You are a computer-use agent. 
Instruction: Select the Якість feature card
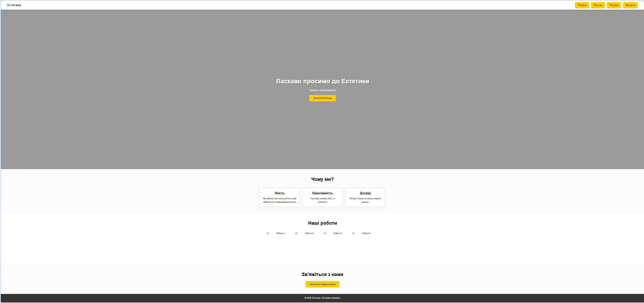tap(279, 197)
